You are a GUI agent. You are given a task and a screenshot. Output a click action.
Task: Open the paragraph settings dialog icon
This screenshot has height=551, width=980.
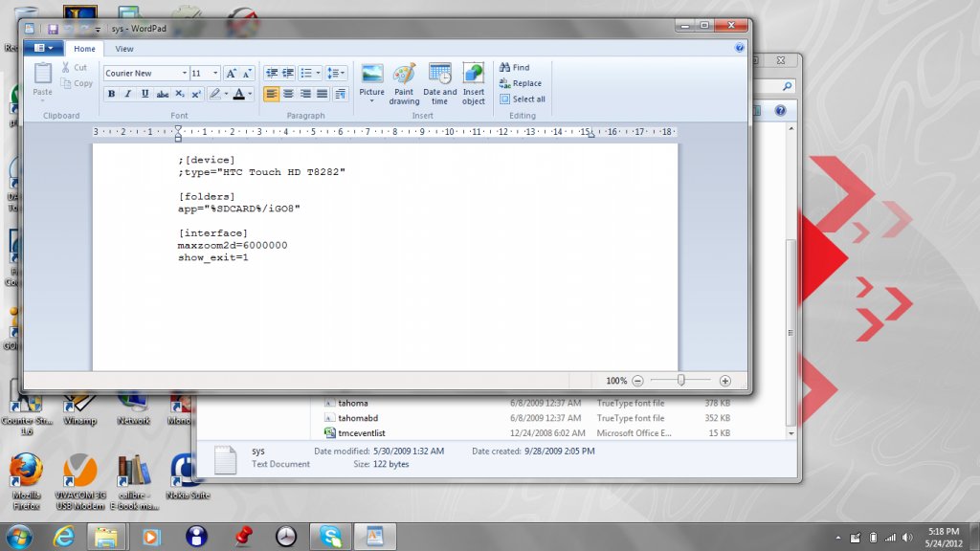click(341, 94)
